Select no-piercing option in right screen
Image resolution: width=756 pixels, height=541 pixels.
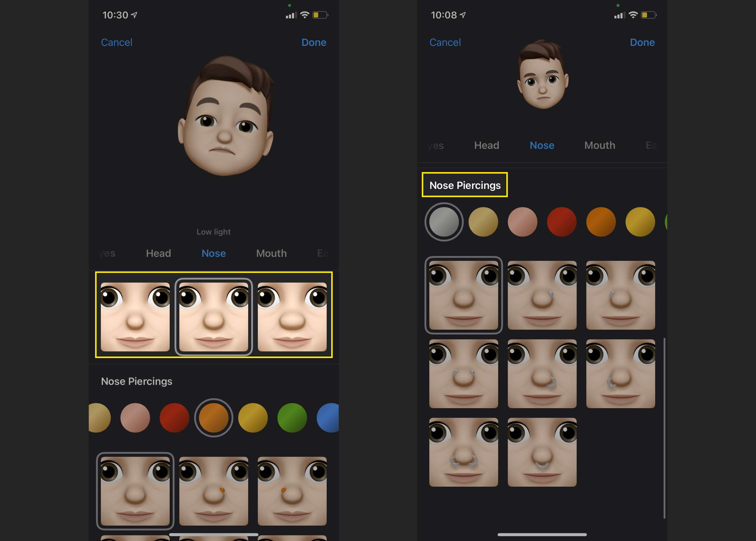[x=463, y=295]
